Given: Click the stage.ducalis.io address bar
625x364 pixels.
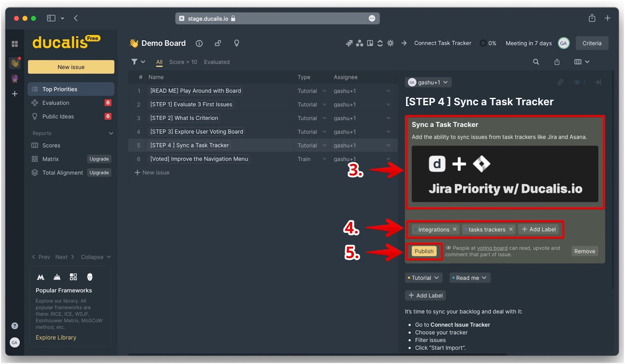Looking at the screenshot, I should [x=277, y=18].
